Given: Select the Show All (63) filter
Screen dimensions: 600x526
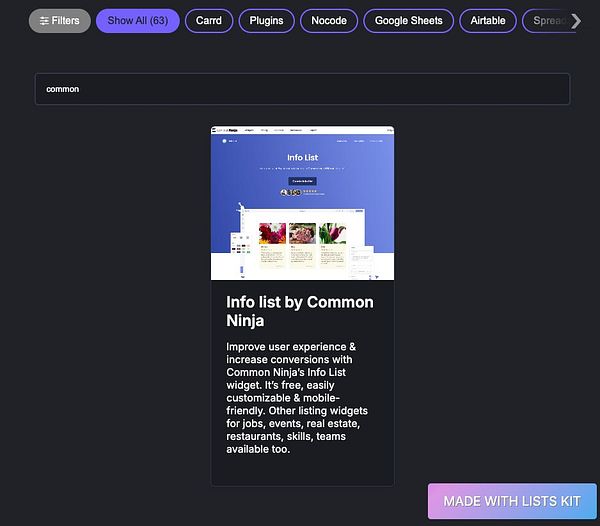Looking at the screenshot, I should pyautogui.click(x=138, y=21).
